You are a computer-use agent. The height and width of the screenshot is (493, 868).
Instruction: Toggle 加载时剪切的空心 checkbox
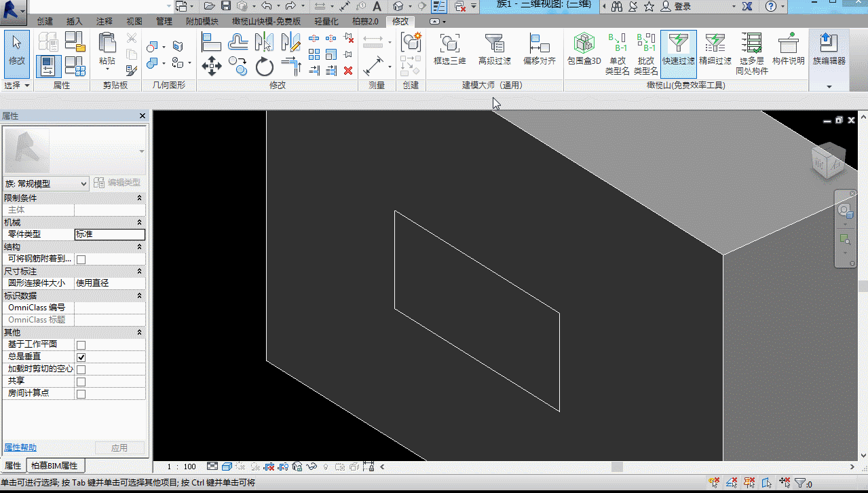point(81,369)
